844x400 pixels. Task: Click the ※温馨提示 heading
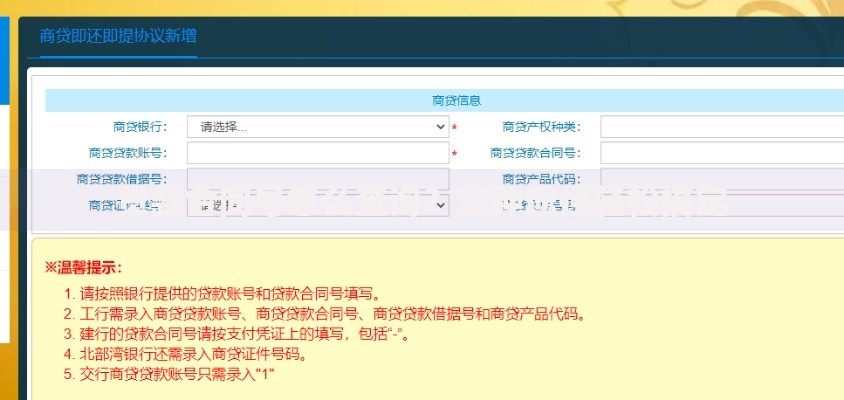point(83,267)
